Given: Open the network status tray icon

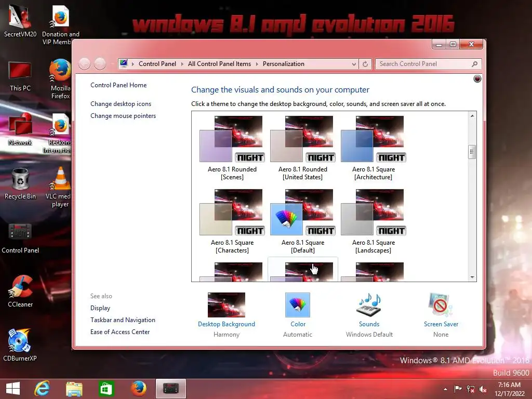Looking at the screenshot, I should pos(471,389).
